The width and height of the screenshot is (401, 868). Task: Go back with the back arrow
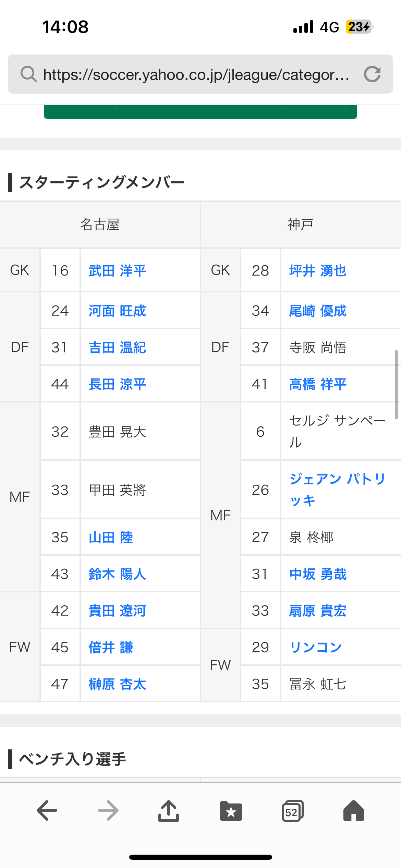[47, 811]
